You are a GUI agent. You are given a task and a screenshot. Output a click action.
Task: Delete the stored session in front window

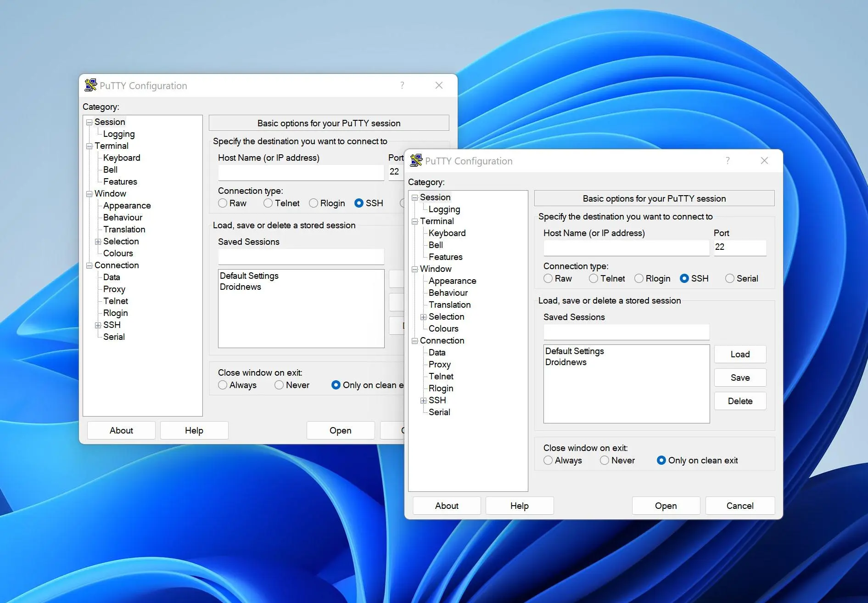pyautogui.click(x=740, y=401)
